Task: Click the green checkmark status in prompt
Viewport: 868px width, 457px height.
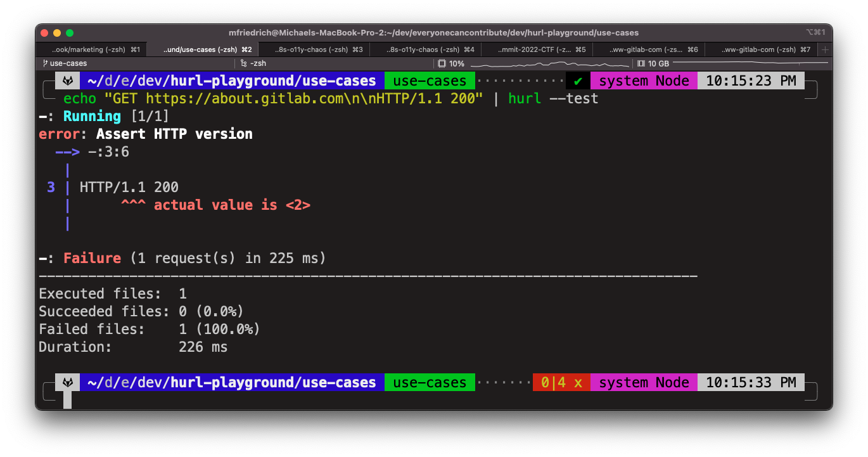Action: coord(577,81)
